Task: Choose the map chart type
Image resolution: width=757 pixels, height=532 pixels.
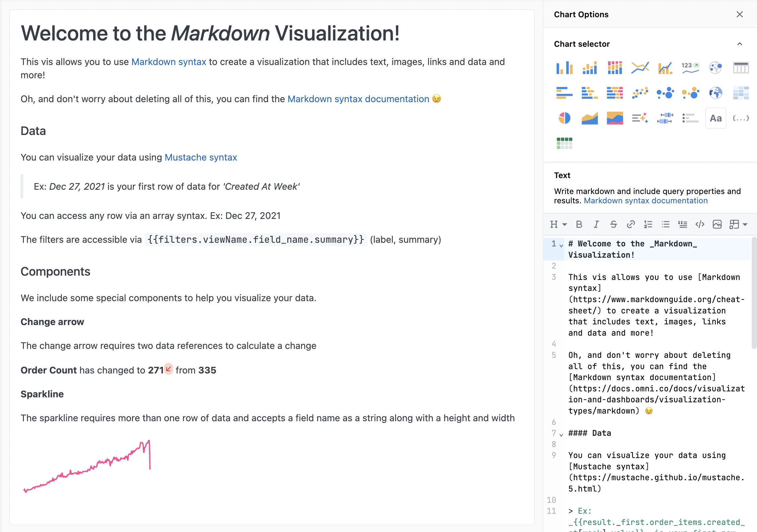Action: point(715,93)
